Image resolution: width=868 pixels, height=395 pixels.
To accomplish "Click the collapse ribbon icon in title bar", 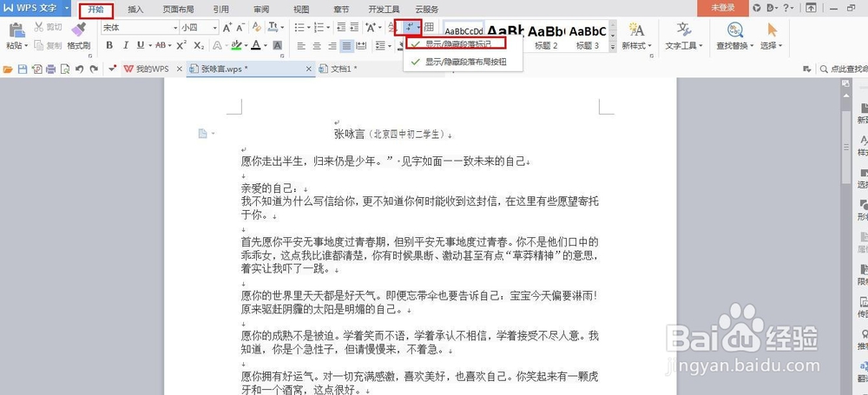I will [x=811, y=8].
